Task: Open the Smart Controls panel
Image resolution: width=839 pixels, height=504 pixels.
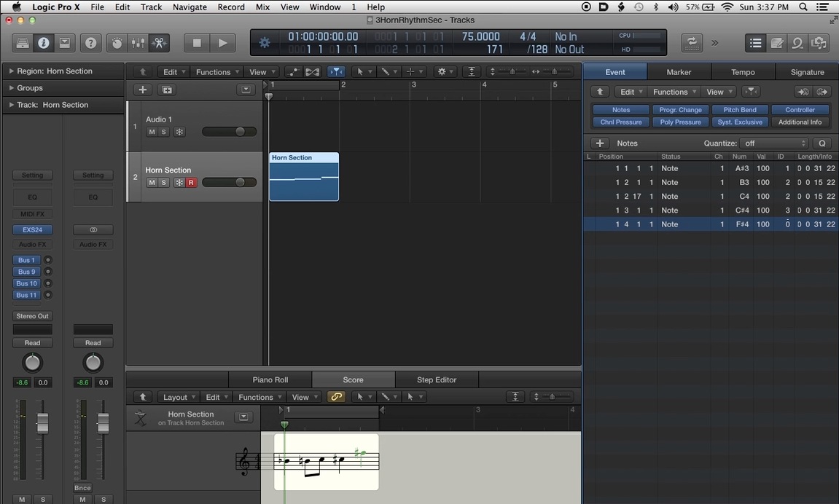Action: click(117, 43)
